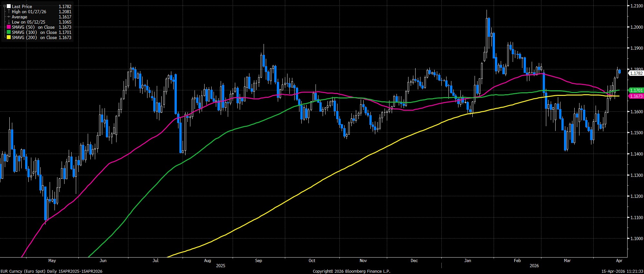Select the SMAVG (100) on Close legend entry

[34, 32]
